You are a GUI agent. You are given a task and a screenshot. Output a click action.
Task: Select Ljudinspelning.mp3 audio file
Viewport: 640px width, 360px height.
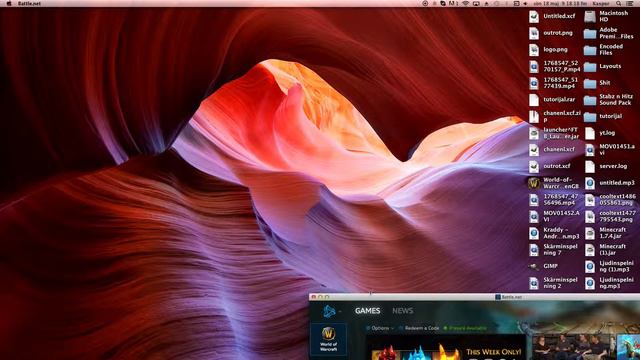click(609, 283)
